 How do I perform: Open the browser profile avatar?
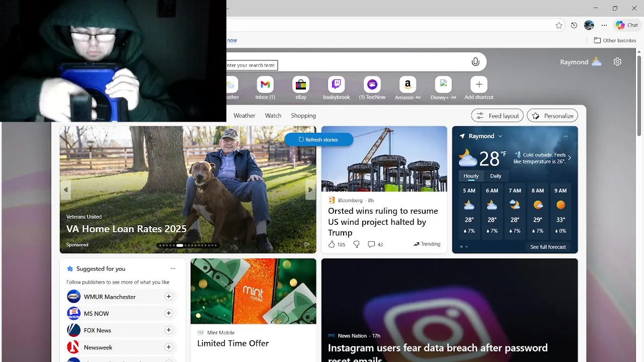click(589, 25)
